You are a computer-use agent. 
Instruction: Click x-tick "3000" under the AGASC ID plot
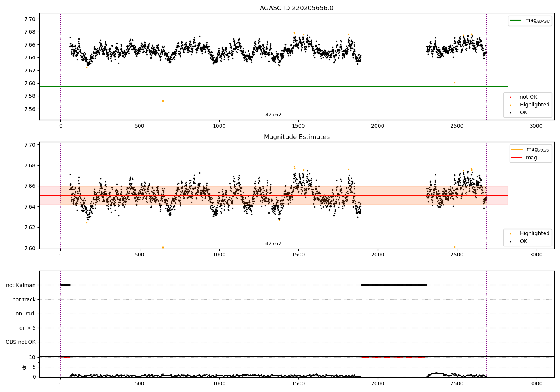click(536, 126)
